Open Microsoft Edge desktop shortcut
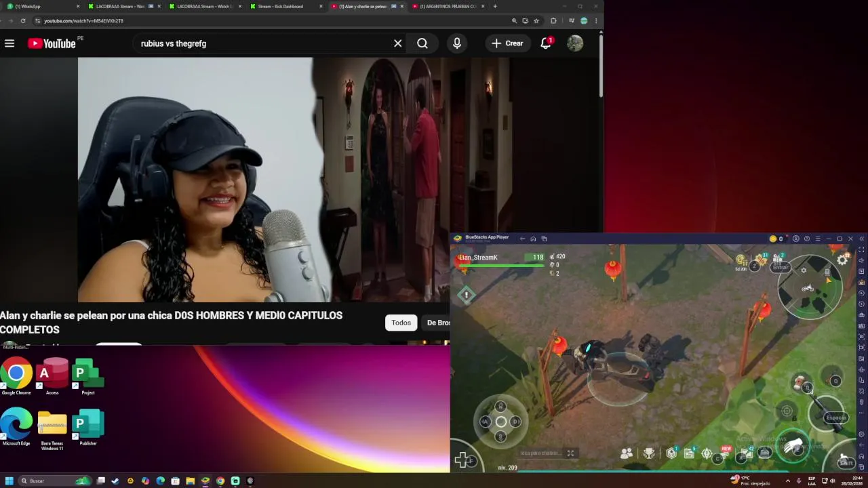The width and height of the screenshot is (868, 488). click(16, 427)
